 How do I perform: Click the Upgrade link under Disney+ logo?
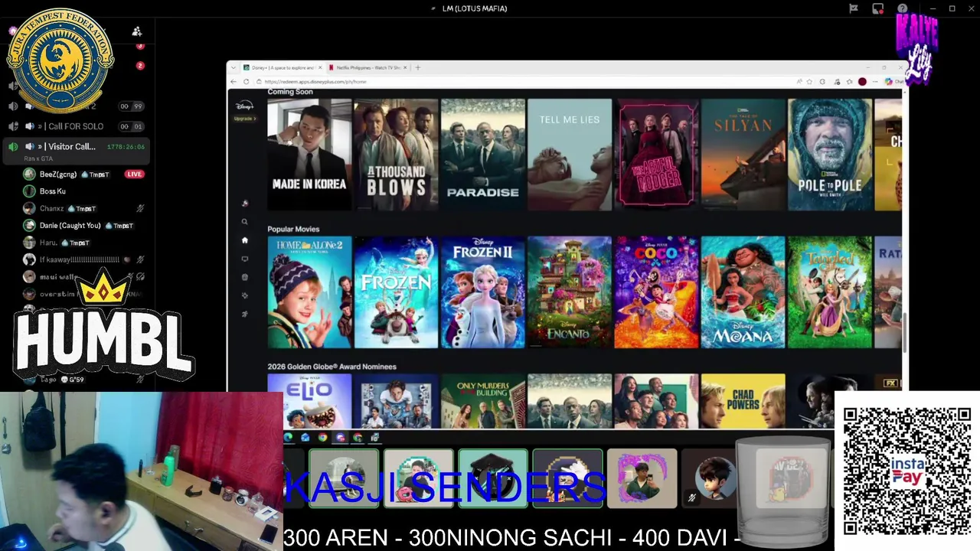244,119
